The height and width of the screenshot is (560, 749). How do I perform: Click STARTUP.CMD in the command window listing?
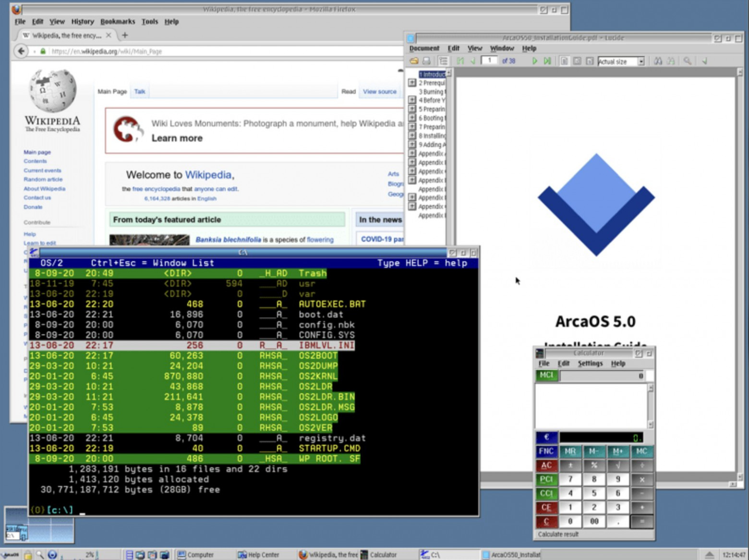pyautogui.click(x=329, y=449)
